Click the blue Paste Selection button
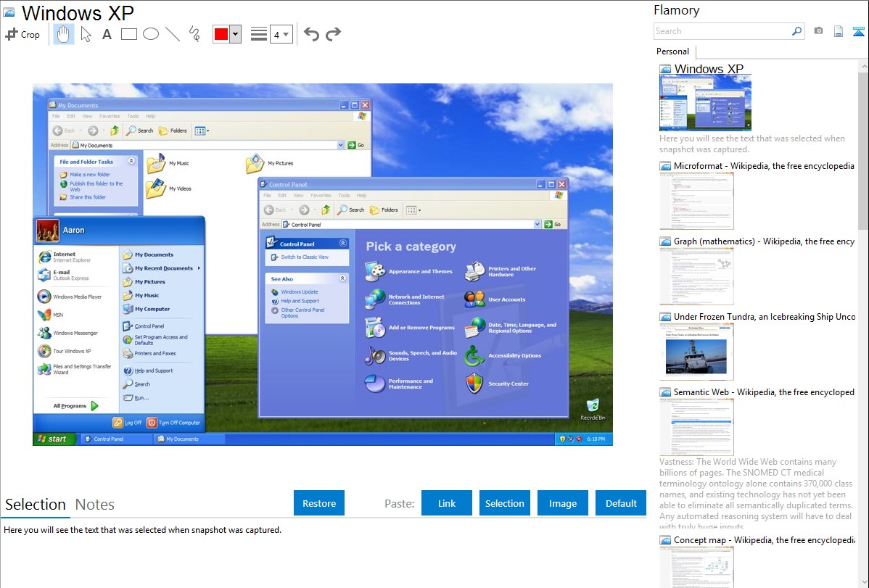Screen dimensions: 869x588 point(504,503)
